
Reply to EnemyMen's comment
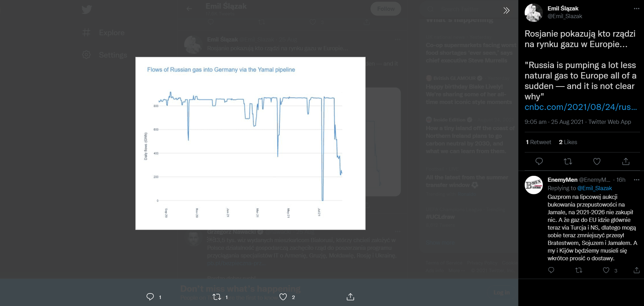551,270
